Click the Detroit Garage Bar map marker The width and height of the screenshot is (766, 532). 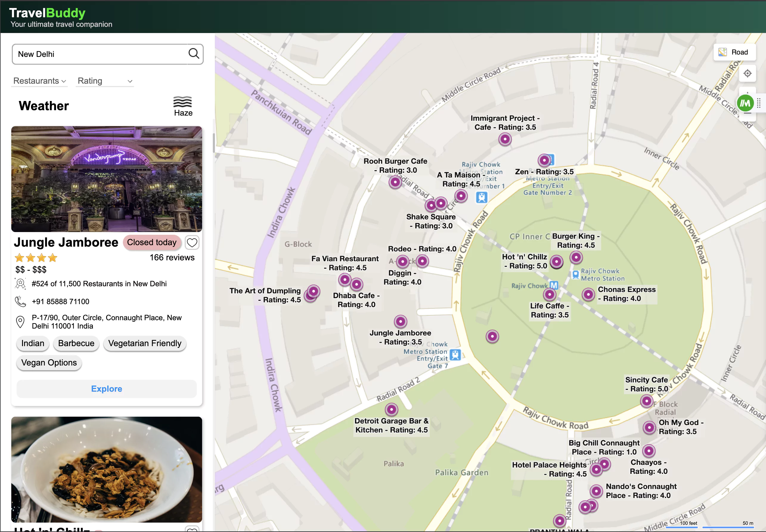pyautogui.click(x=392, y=409)
